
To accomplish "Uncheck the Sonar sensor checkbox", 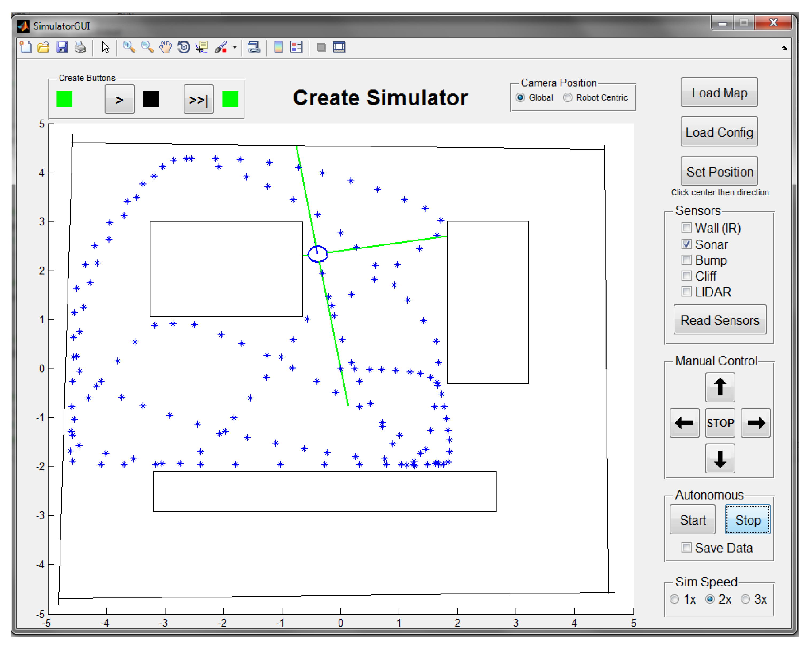I will [686, 244].
